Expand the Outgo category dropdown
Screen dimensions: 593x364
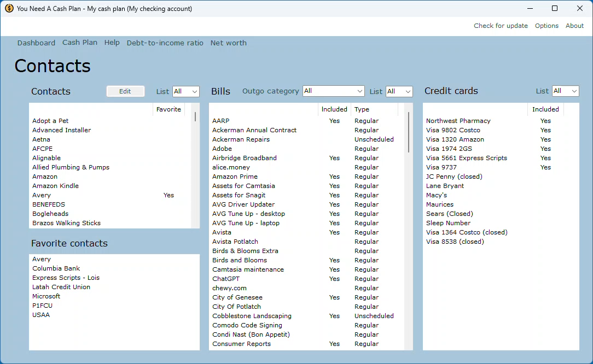(334, 91)
